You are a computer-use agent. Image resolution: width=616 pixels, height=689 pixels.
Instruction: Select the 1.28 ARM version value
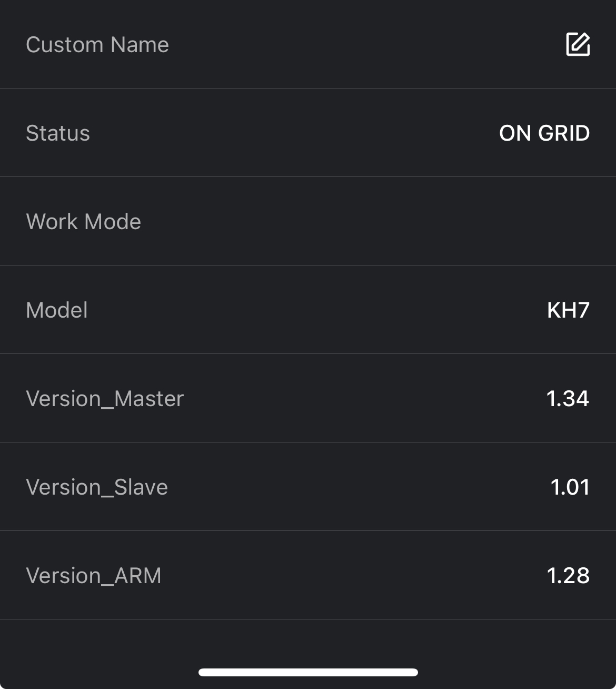(x=568, y=576)
